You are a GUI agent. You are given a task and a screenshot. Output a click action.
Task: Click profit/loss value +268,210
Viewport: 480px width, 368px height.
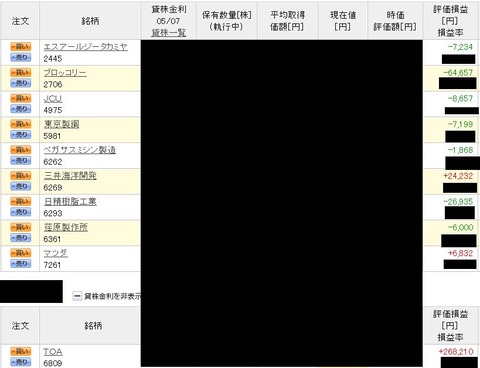click(456, 352)
